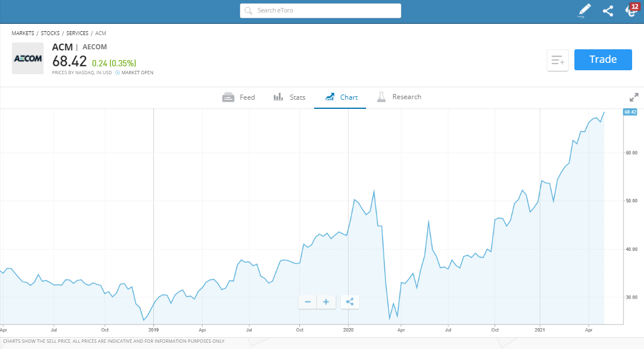The height and width of the screenshot is (349, 644).
Task: Zoom in on chart with plus icon
Action: [326, 301]
